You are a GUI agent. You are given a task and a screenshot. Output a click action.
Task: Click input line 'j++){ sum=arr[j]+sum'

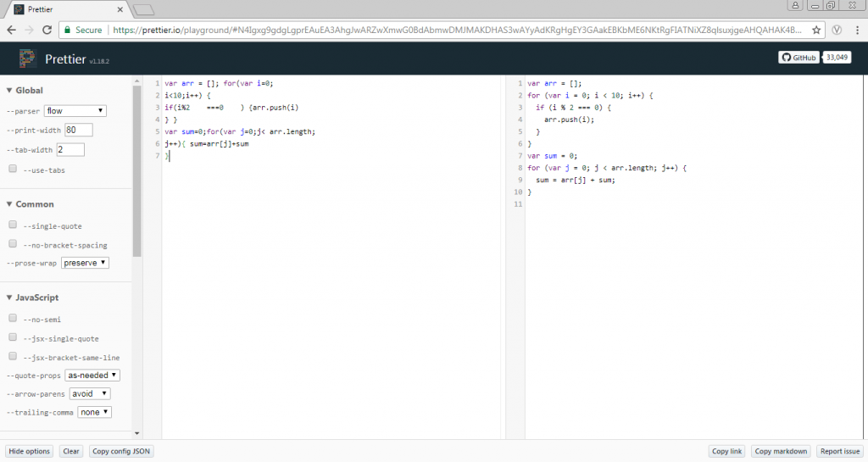[x=207, y=144]
